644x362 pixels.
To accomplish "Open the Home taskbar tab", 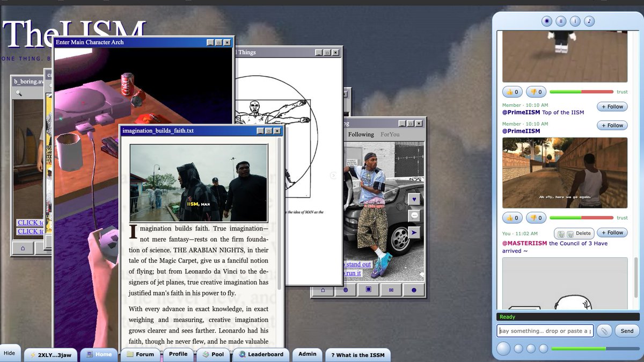I will 99,354.
